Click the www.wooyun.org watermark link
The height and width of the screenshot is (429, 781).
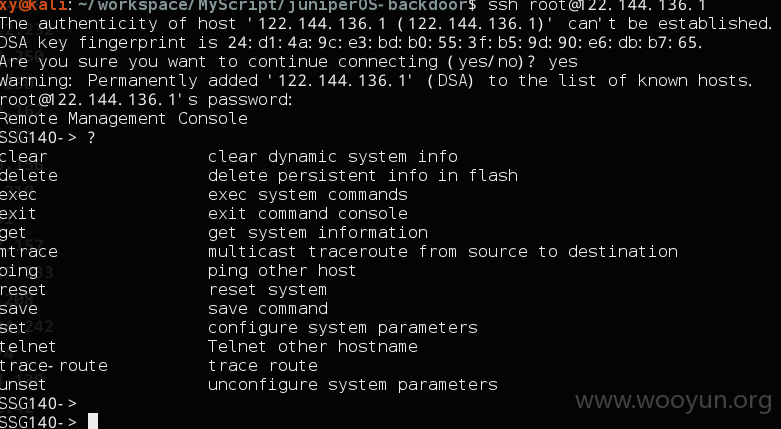click(673, 401)
